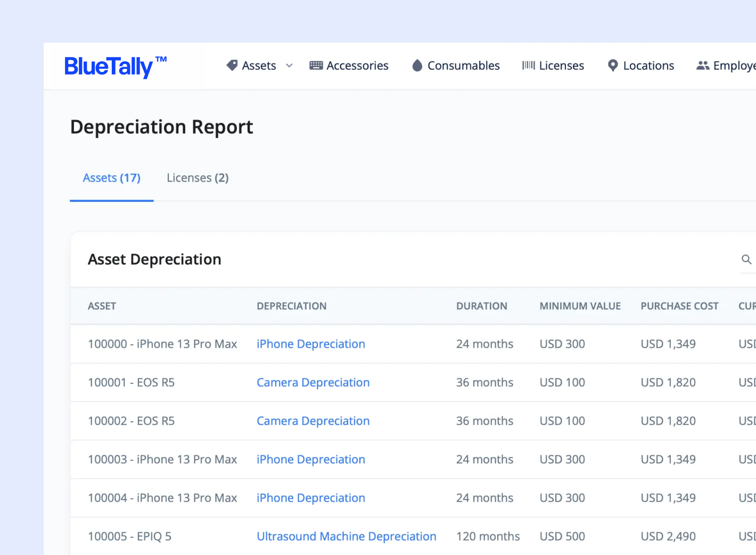The width and height of the screenshot is (756, 555).
Task: Click the Accessories keyboard icon
Action: coord(316,66)
